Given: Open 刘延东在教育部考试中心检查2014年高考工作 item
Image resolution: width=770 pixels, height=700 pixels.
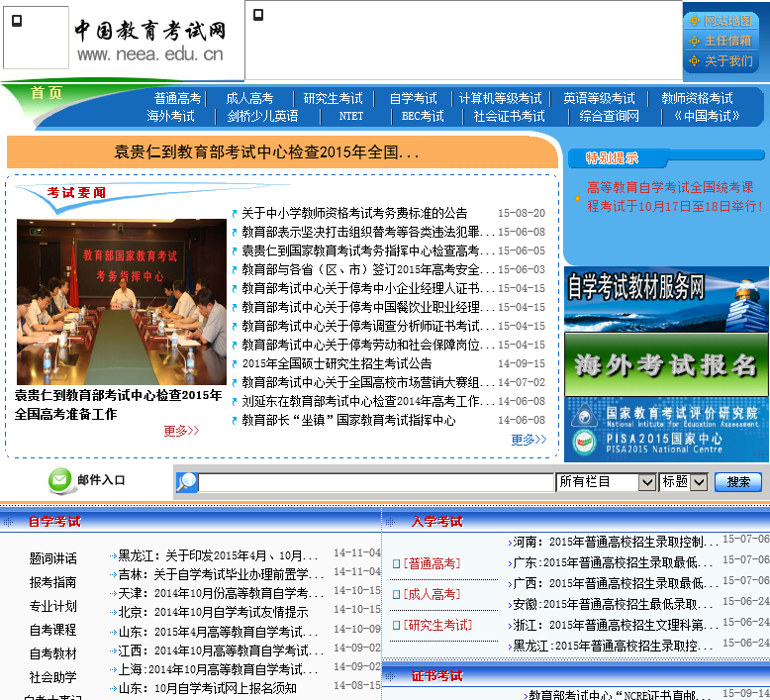Looking at the screenshot, I should coord(368,401).
